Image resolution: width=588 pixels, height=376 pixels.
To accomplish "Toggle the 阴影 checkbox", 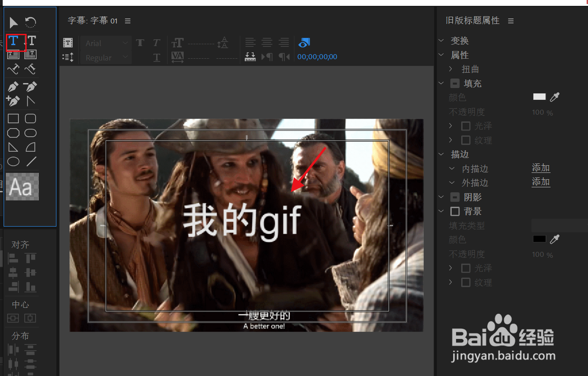I will coord(455,197).
